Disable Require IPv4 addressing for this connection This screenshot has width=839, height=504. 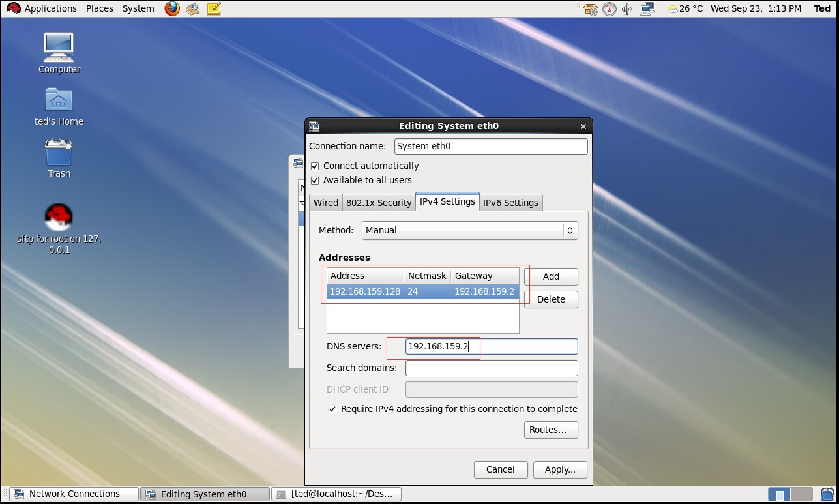pos(332,409)
